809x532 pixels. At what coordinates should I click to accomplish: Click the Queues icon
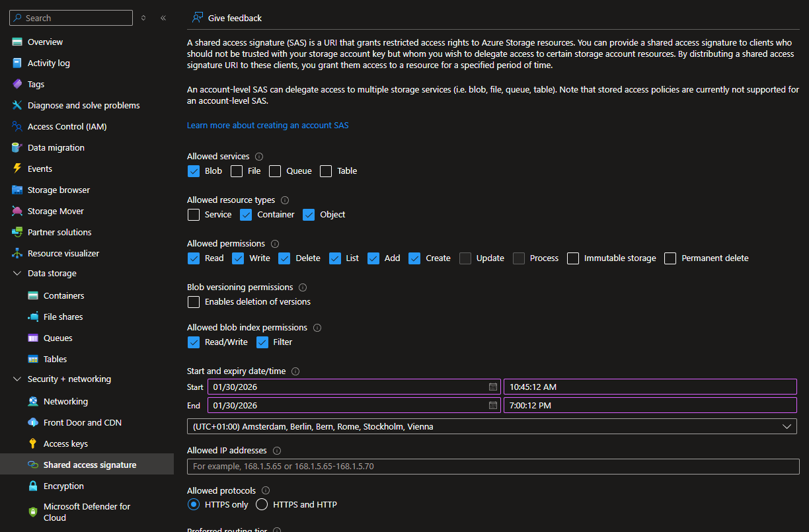click(33, 338)
